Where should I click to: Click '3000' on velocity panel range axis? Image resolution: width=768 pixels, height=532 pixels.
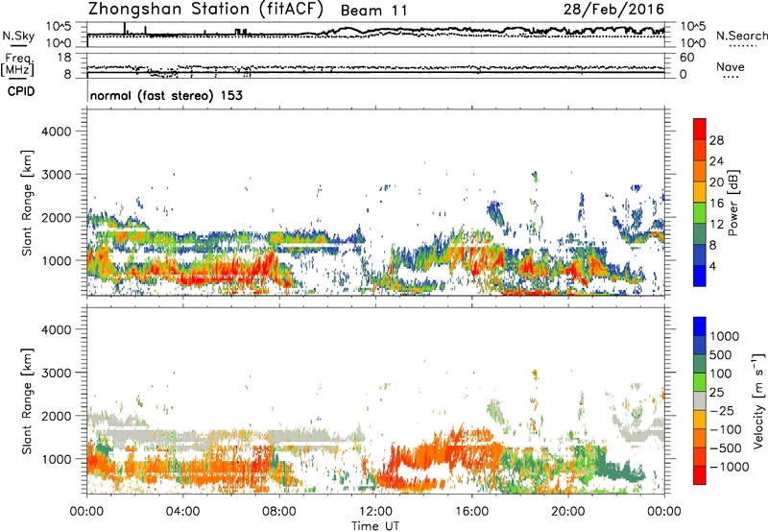tap(56, 373)
